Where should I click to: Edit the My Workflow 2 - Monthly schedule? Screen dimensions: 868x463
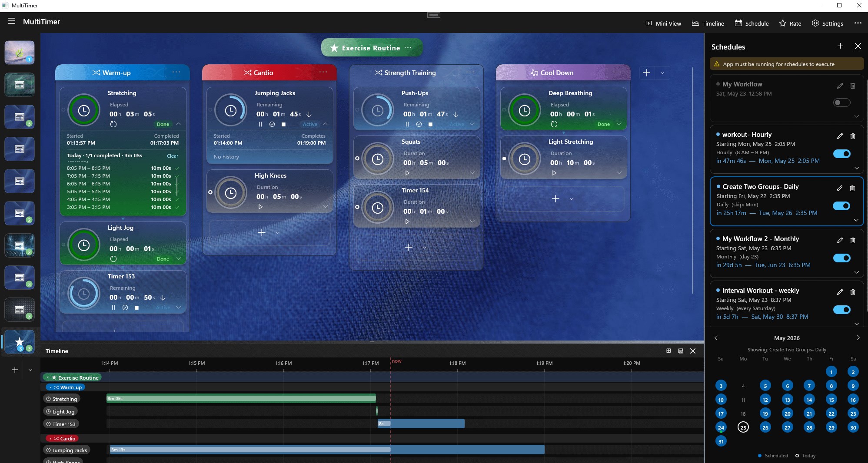[840, 240]
